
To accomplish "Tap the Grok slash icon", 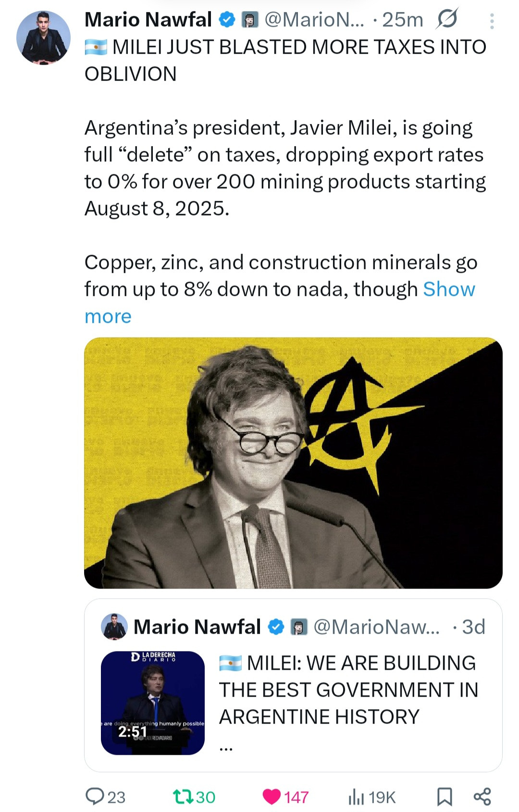I will click(x=447, y=19).
